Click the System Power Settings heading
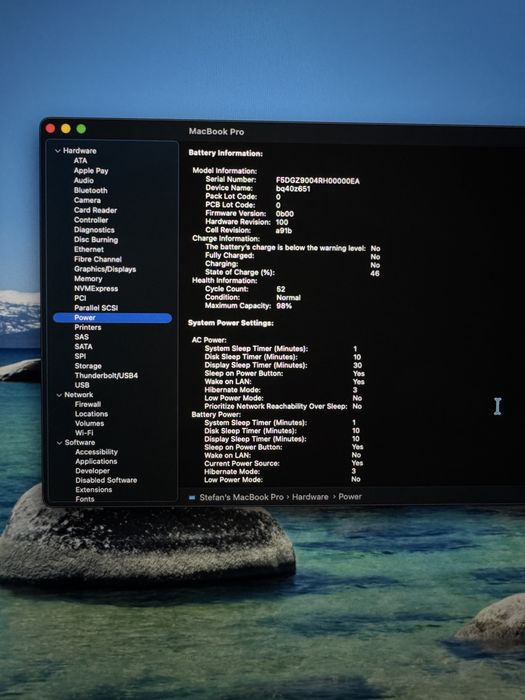Screen dimensions: 525x700 click(231, 323)
